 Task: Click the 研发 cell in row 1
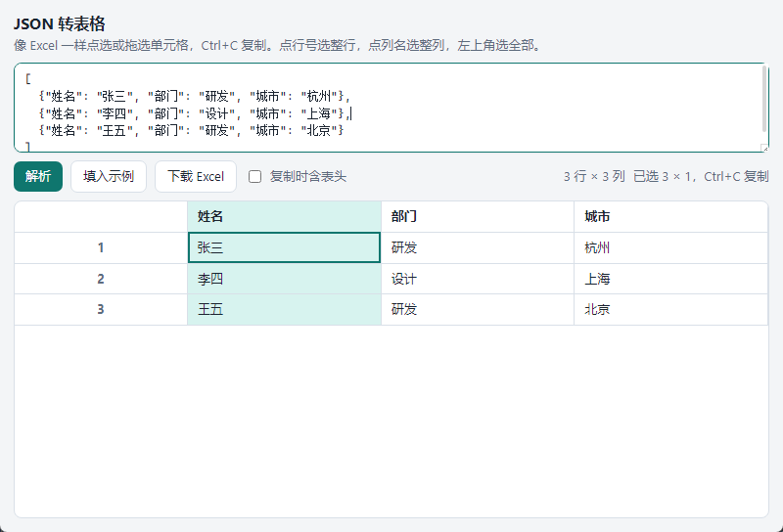tap(478, 247)
